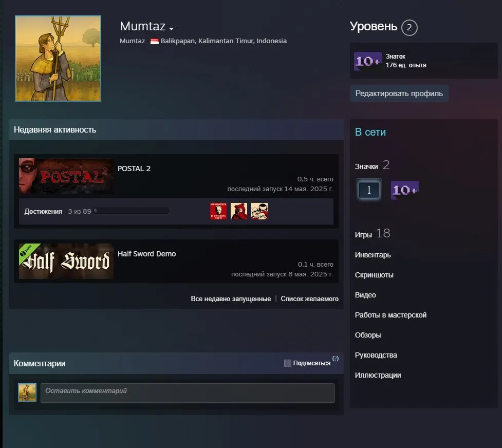Open Руководства in the profile sidebar
This screenshot has width=502, height=448.
pos(376,355)
